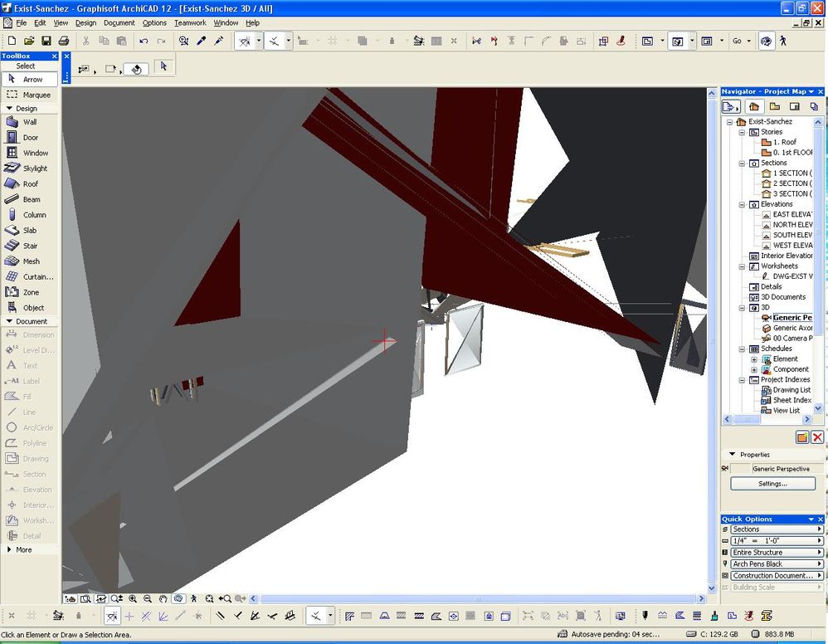Open the Design menu
828x644 pixels.
point(85,22)
